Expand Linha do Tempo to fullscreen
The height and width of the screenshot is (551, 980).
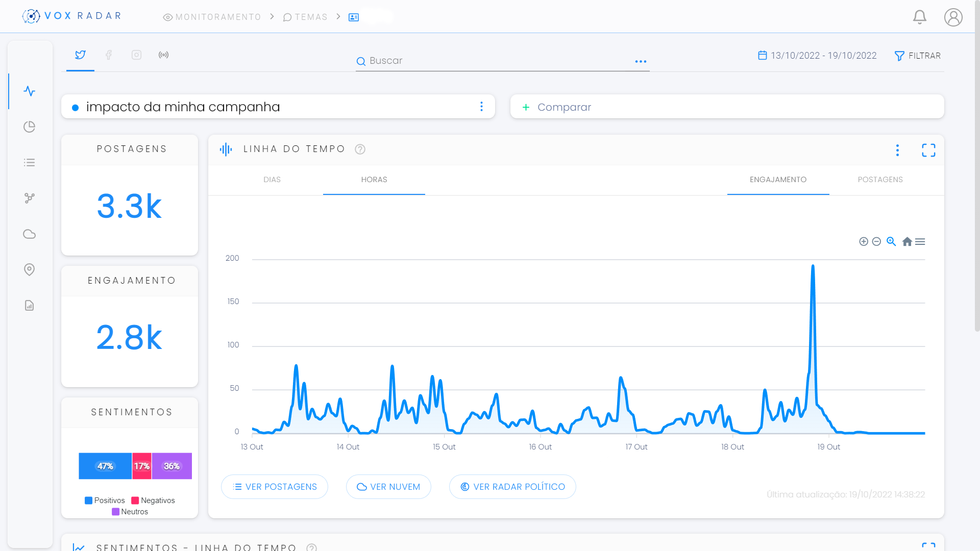pyautogui.click(x=928, y=150)
